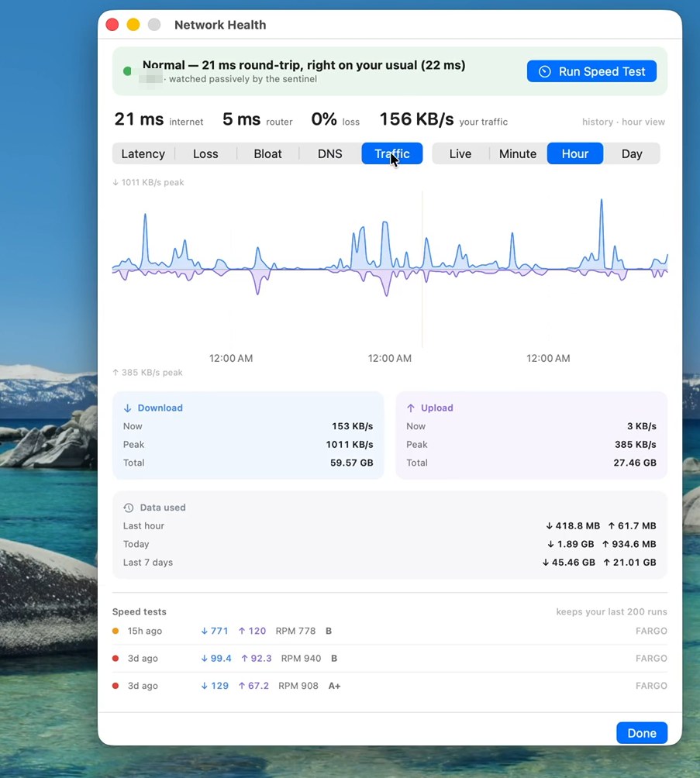The height and width of the screenshot is (778, 700).
Task: Click the Last hour download 418.8 MB
Action: pyautogui.click(x=573, y=526)
